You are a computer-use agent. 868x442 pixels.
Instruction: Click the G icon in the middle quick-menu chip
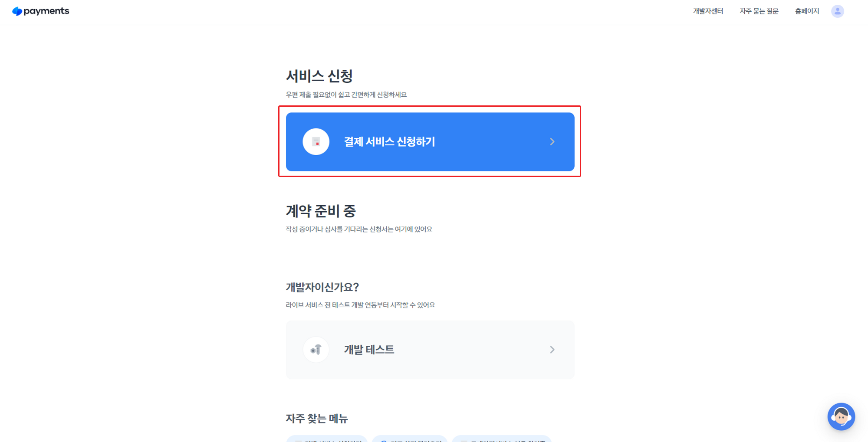(x=384, y=440)
